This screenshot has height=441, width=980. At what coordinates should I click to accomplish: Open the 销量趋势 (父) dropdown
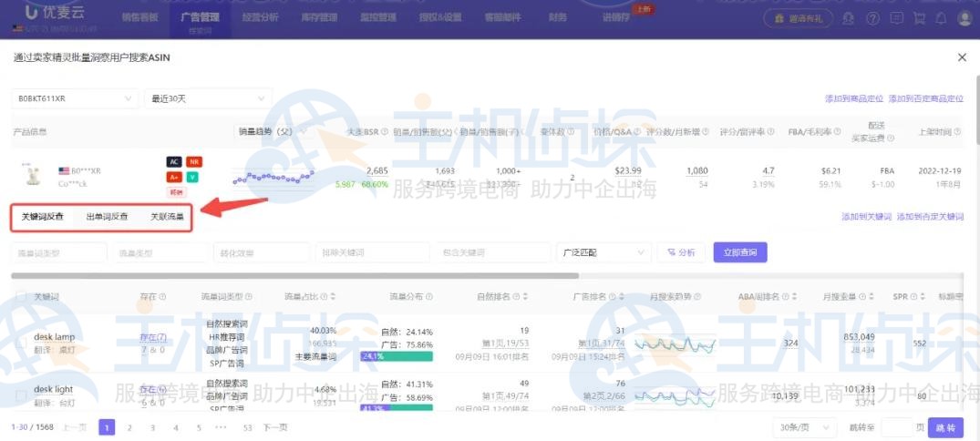[x=273, y=132]
